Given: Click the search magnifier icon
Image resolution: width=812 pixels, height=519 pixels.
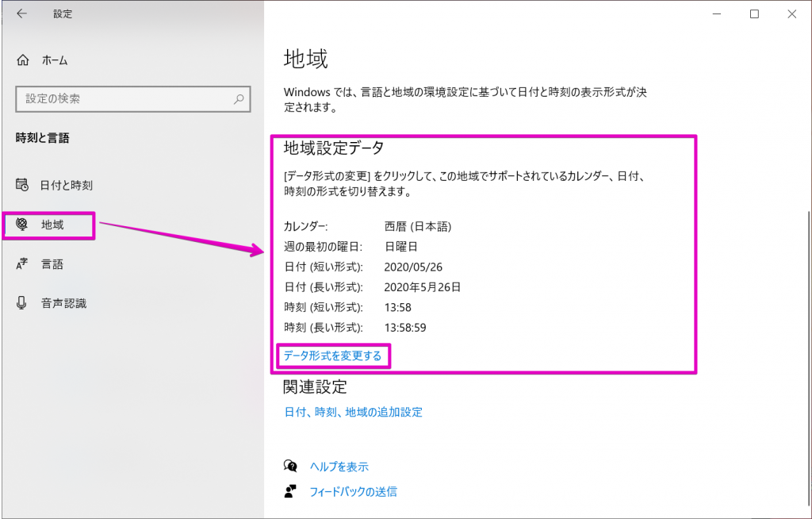Looking at the screenshot, I should pos(239,99).
